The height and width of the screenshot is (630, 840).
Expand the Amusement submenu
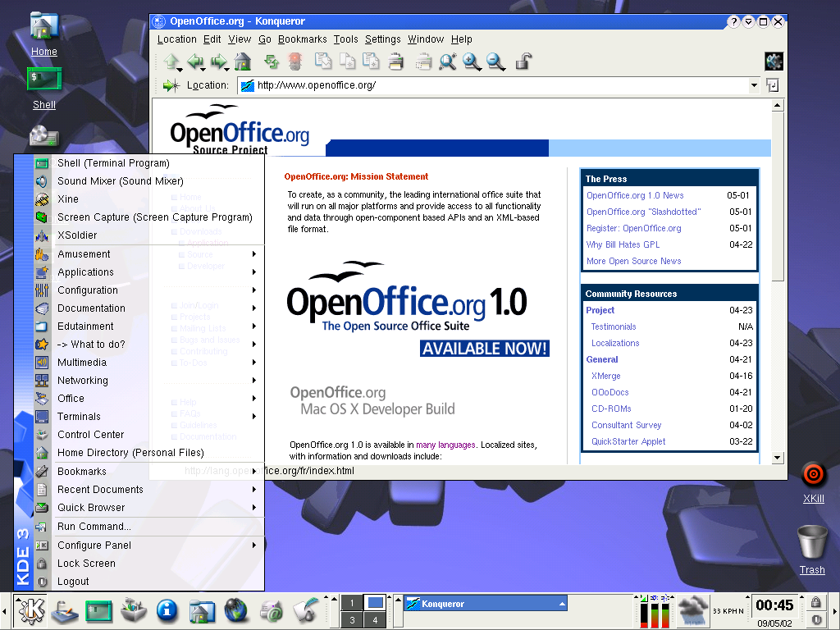[x=149, y=254]
